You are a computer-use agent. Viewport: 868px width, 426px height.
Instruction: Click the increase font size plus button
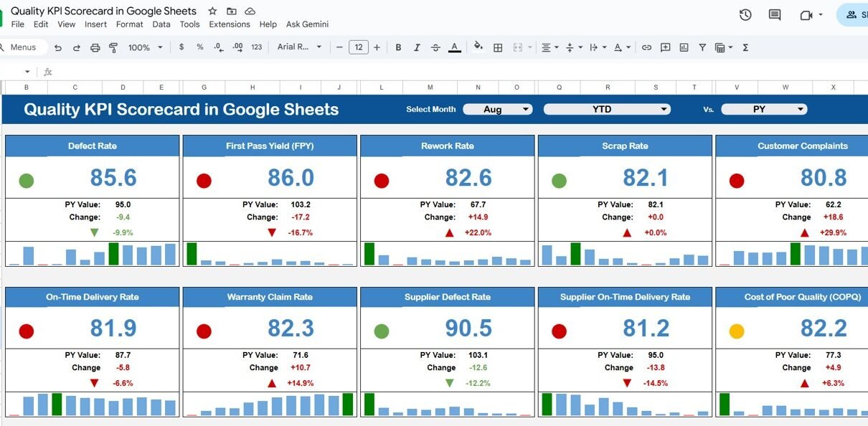[377, 47]
